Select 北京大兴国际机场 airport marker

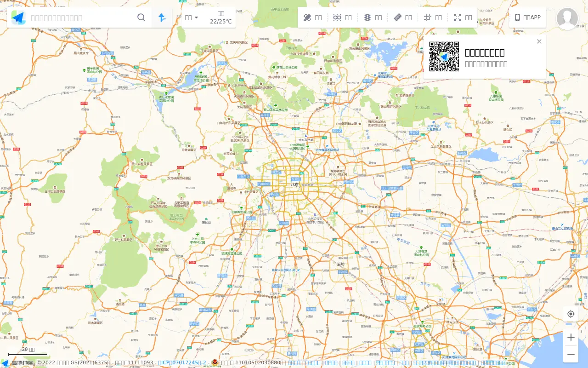[x=285, y=270]
